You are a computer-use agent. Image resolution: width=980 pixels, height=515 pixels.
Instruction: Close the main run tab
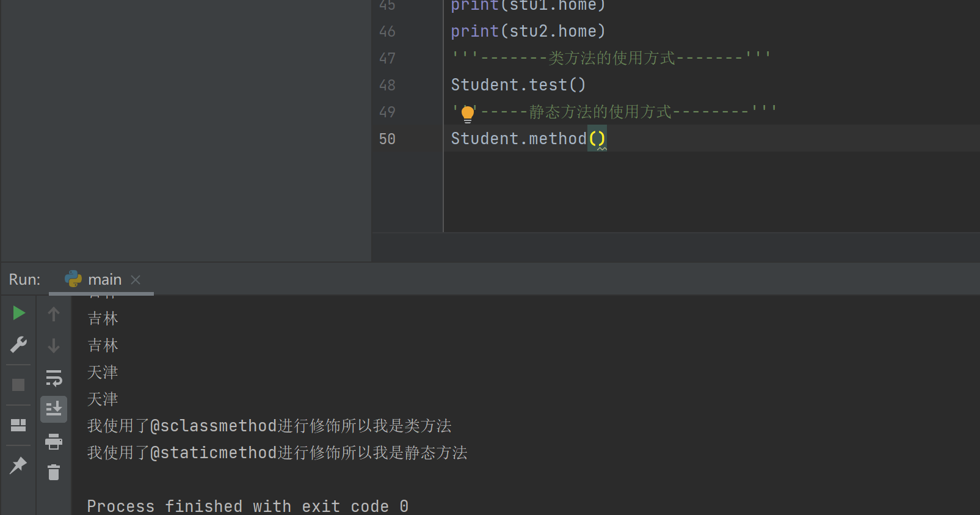coord(136,280)
